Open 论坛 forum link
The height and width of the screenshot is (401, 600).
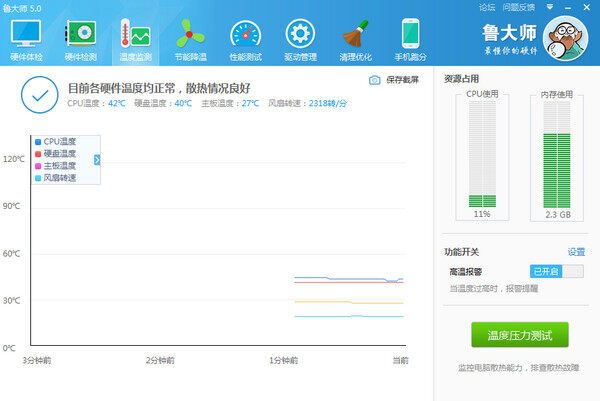(x=487, y=7)
